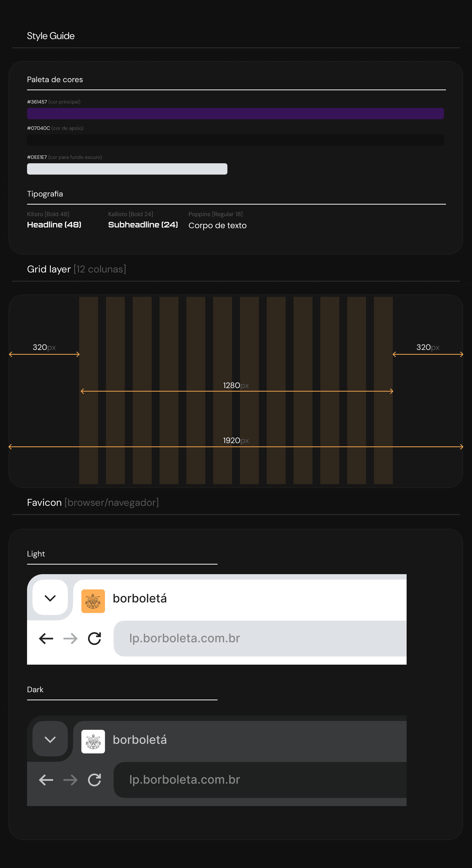
Task: Select the purple #361457 main color swatch
Action: pyautogui.click(x=236, y=114)
